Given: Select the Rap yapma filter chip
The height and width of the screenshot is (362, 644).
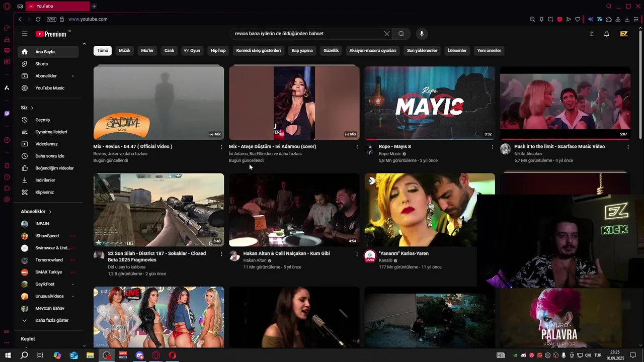Looking at the screenshot, I should pyautogui.click(x=302, y=50).
